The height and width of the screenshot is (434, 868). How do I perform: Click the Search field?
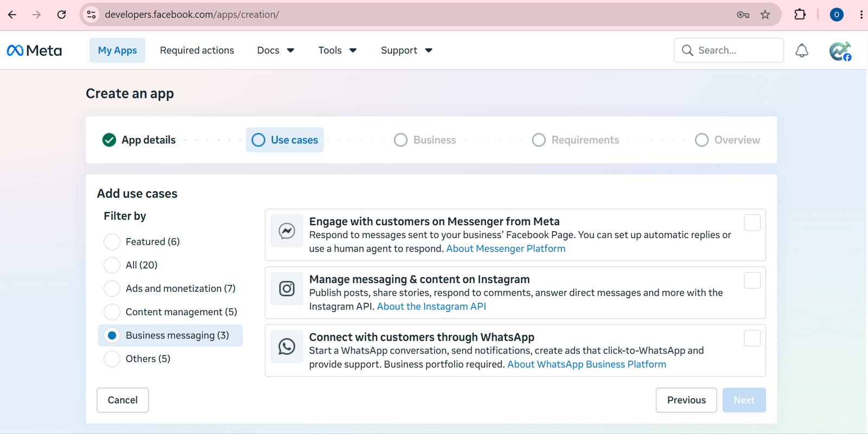pos(729,50)
